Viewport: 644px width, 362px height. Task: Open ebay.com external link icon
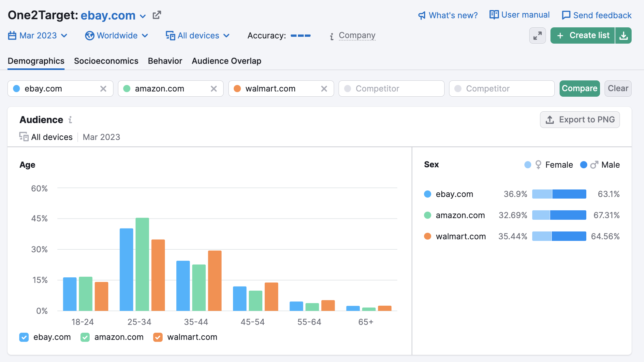tap(157, 15)
